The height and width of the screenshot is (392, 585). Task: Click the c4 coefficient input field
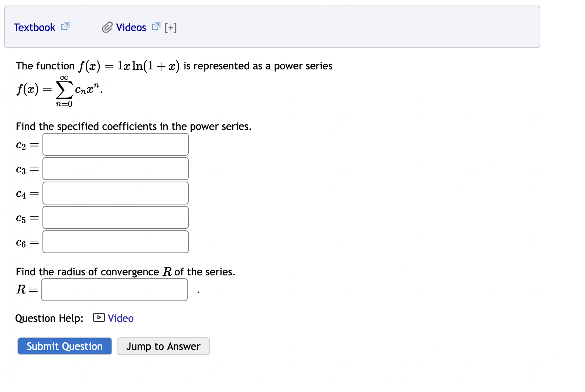[x=115, y=193]
